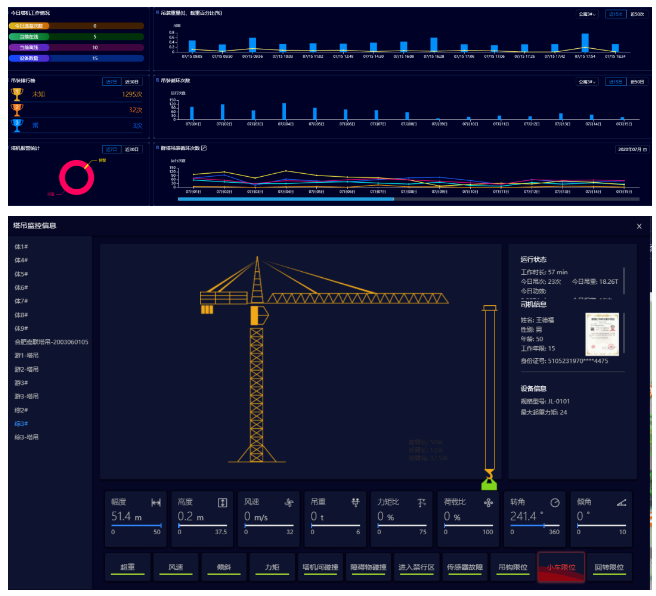Viewport: 656px width, 596px height.
Task: Click the rotation angle clock icon
Action: coord(555,502)
